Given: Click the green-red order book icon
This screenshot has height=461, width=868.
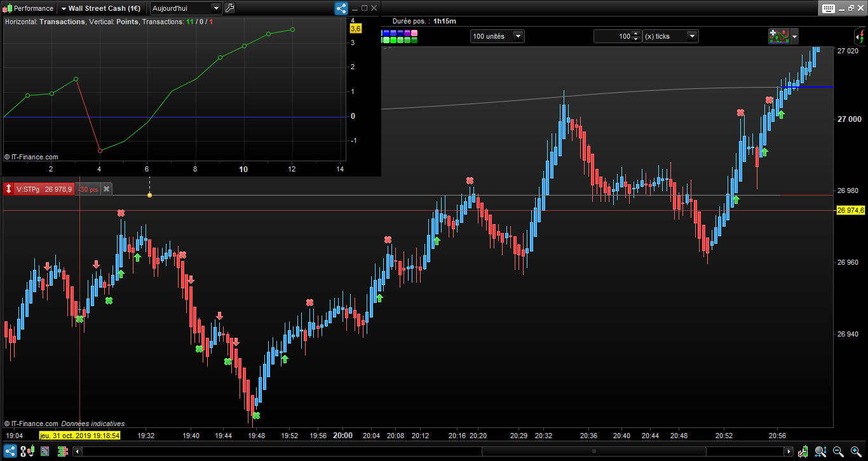Looking at the screenshot, I should point(63,451).
